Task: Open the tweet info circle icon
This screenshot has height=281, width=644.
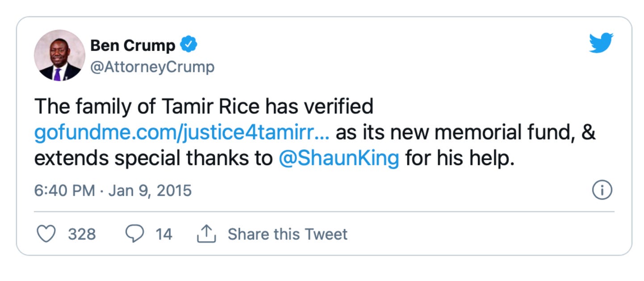Action: tap(602, 191)
